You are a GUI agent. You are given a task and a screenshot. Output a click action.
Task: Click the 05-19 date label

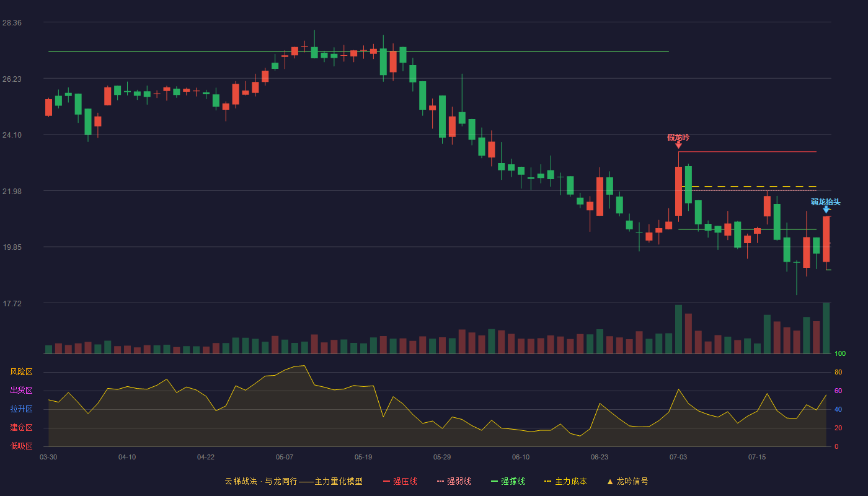point(363,457)
